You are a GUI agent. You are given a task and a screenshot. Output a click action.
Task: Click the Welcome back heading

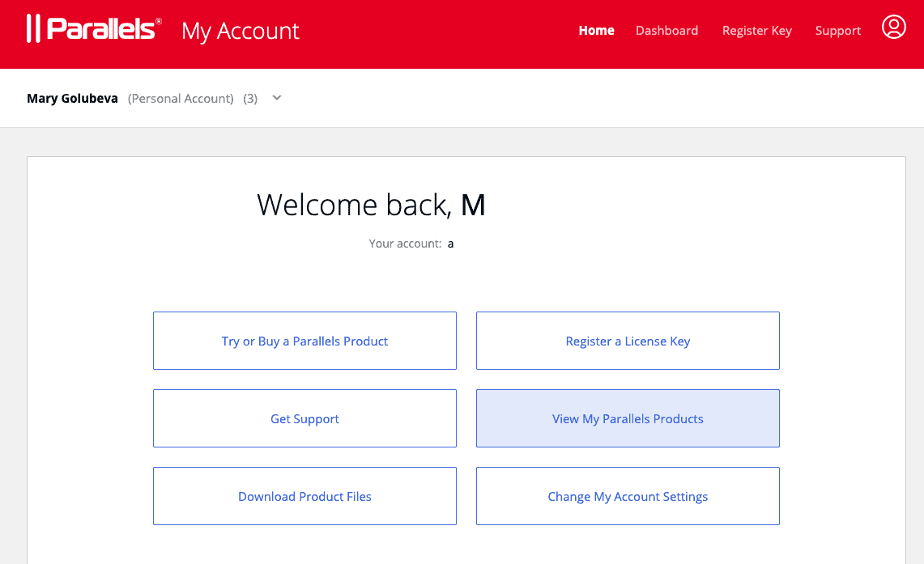(371, 205)
